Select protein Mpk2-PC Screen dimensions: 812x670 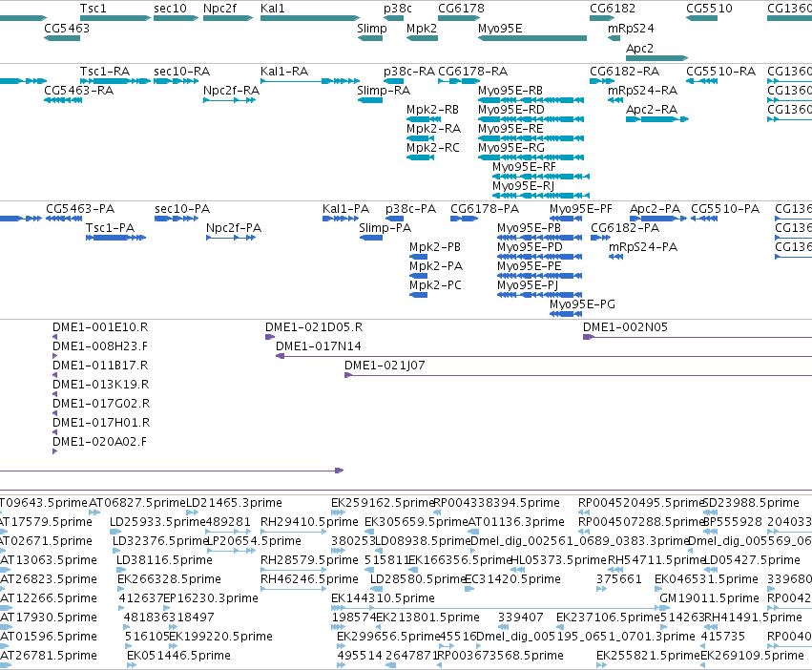(x=435, y=285)
